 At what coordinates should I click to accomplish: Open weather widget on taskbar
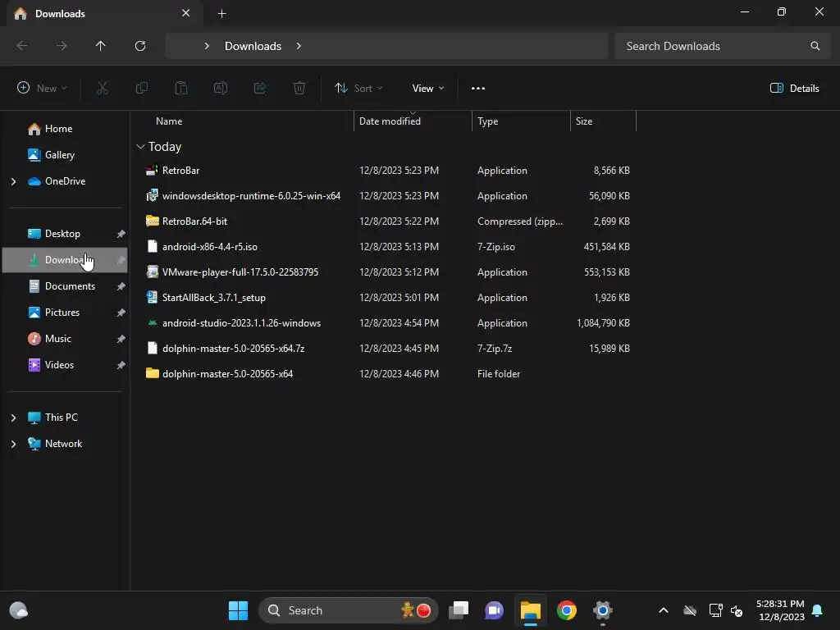coord(19,610)
